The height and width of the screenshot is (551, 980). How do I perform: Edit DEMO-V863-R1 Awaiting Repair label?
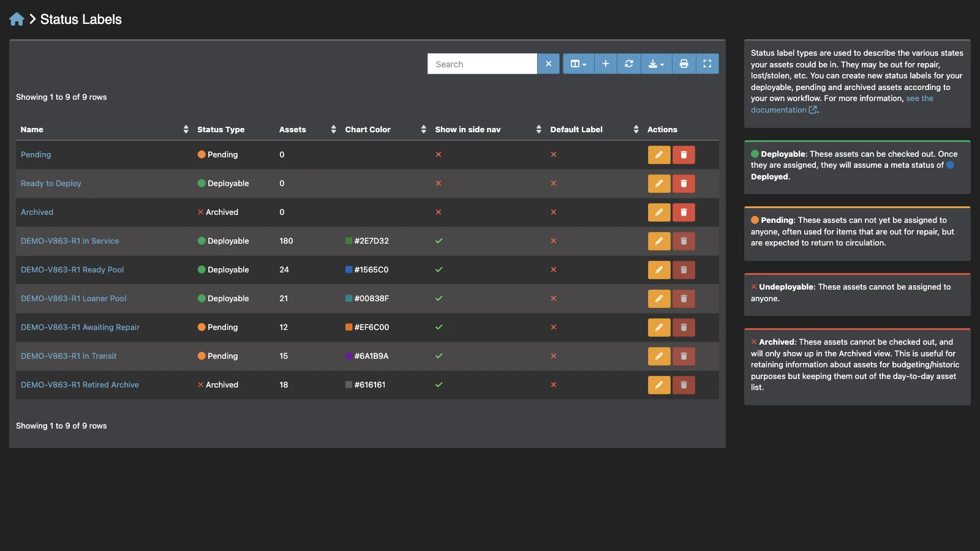point(659,328)
